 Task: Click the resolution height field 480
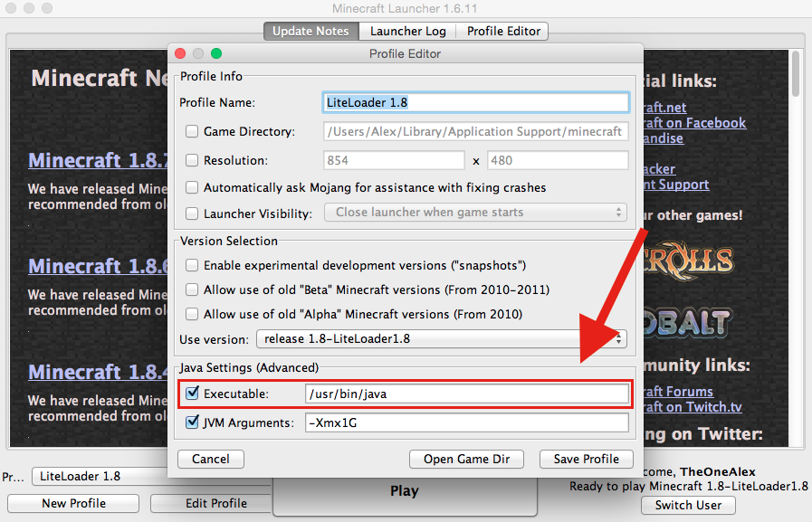(x=558, y=160)
